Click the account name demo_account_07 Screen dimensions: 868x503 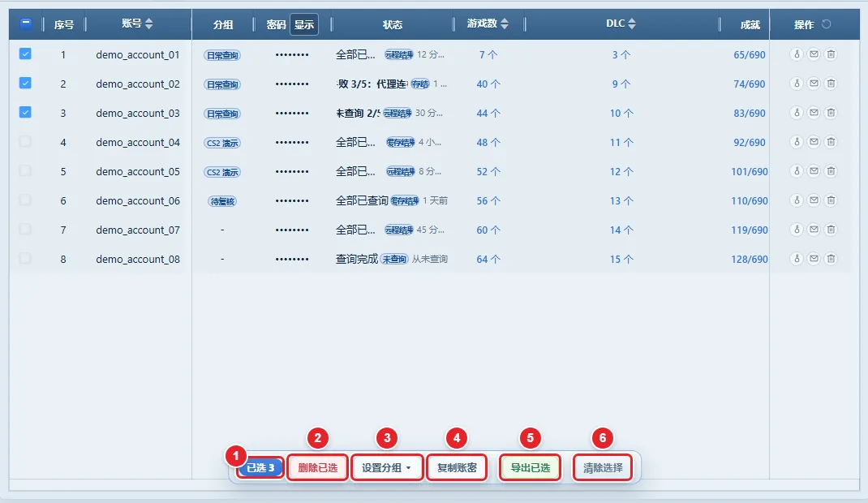(x=138, y=230)
